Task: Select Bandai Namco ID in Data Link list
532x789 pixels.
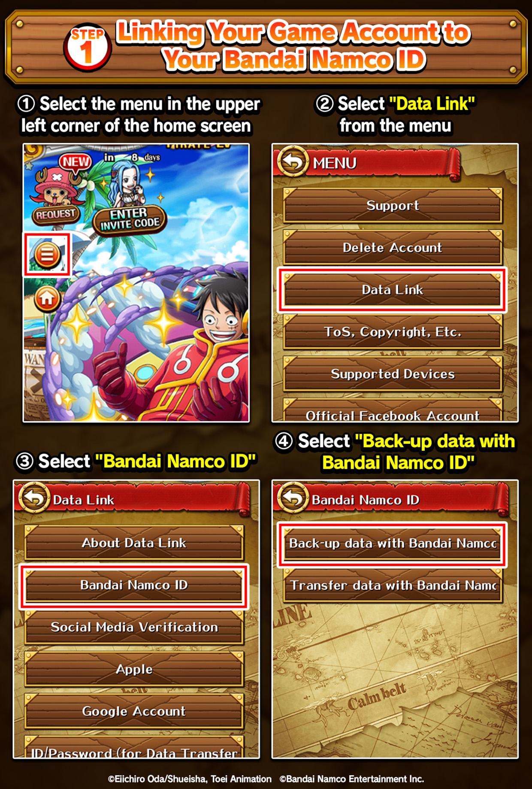Action: click(x=134, y=585)
